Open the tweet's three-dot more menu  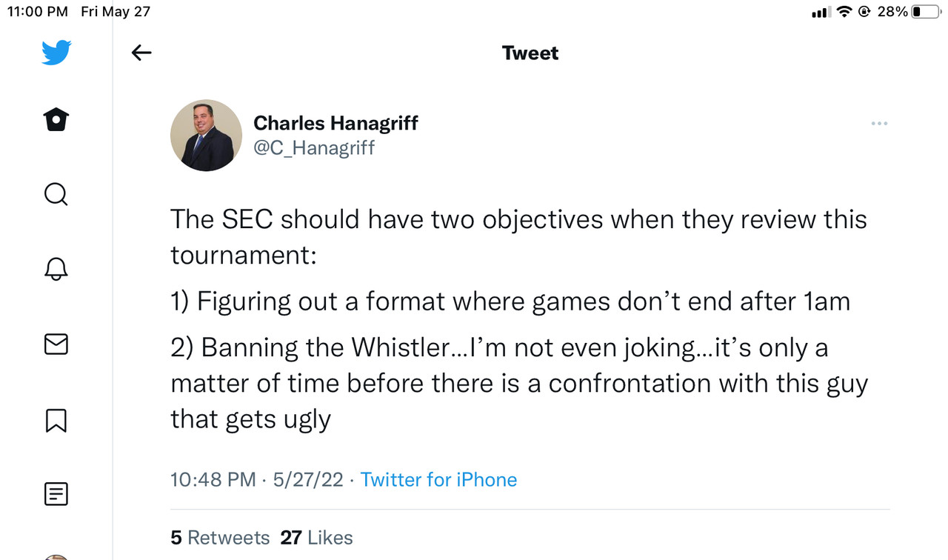click(879, 124)
